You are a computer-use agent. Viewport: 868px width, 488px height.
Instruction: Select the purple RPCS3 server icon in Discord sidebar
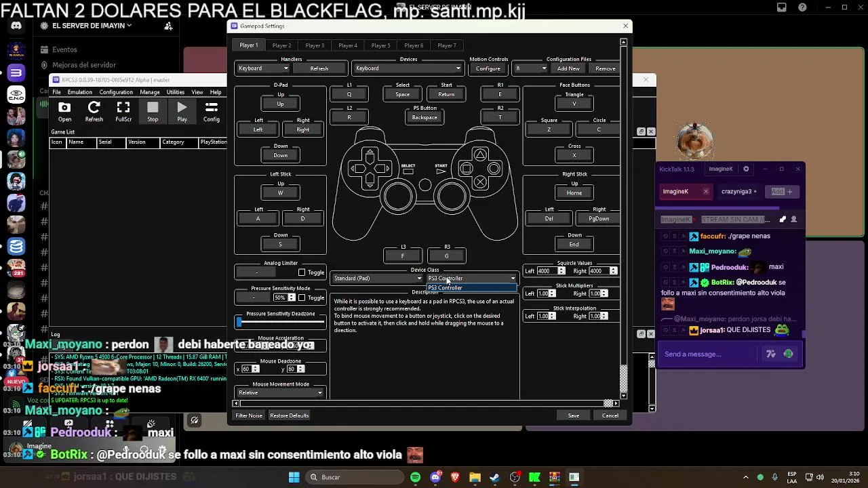16,73
